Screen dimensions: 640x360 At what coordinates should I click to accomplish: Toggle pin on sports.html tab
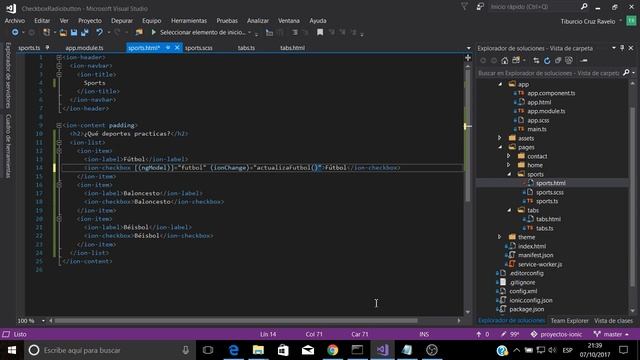click(168, 48)
